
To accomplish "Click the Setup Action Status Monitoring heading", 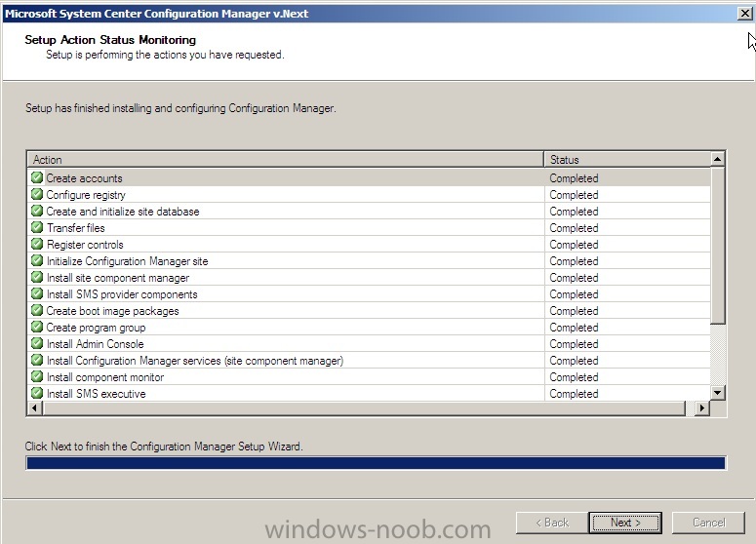I will 110,40.
